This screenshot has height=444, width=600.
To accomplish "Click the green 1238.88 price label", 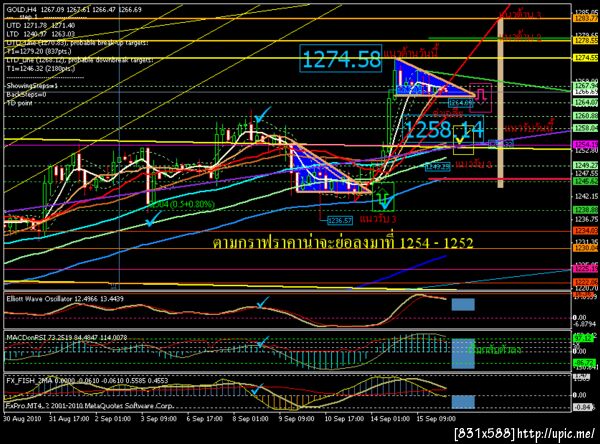I will 585,210.
